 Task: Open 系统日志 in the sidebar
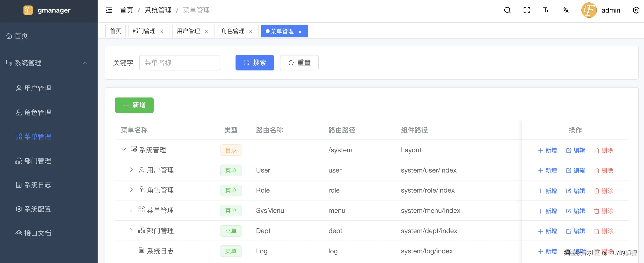(x=37, y=185)
